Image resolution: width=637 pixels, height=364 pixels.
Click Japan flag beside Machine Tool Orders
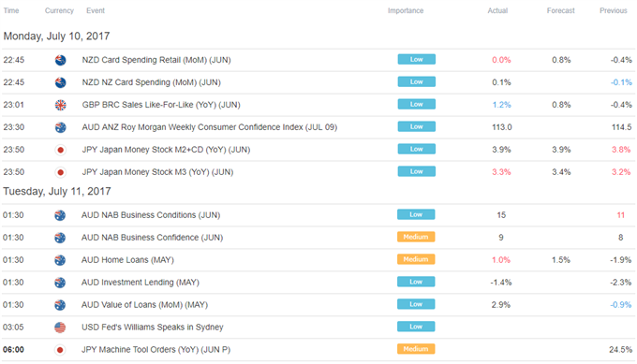pyautogui.click(x=60, y=349)
